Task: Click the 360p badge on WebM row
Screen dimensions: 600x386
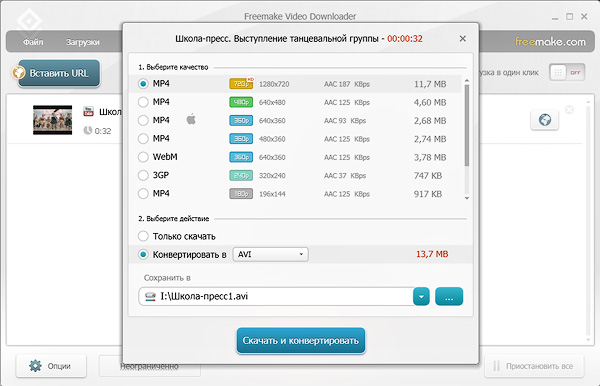Action: tap(241, 157)
